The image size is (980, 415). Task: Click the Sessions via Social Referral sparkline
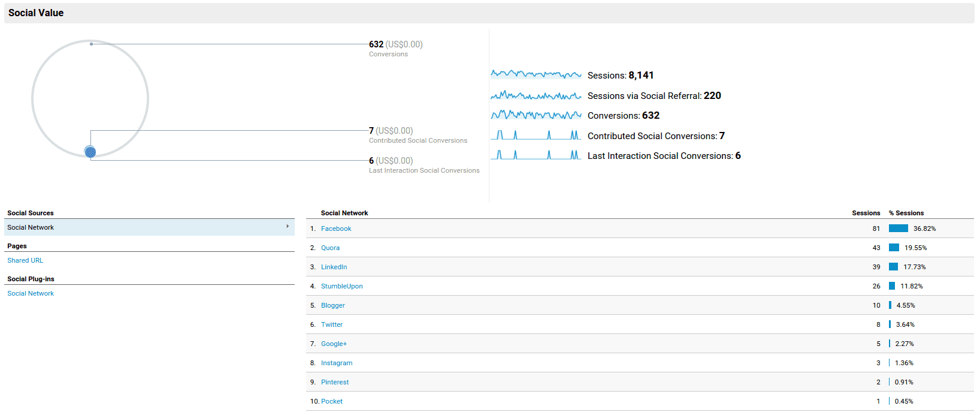coord(536,95)
